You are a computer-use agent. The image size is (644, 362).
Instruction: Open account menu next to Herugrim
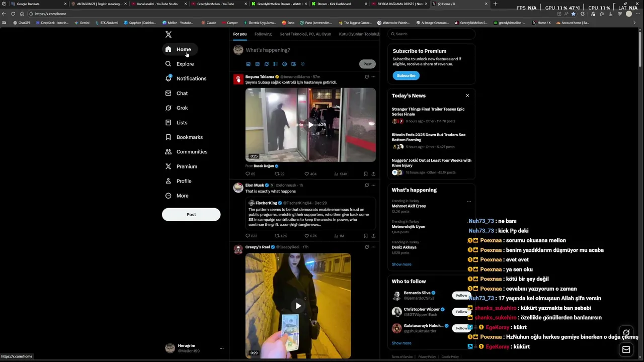point(221,348)
